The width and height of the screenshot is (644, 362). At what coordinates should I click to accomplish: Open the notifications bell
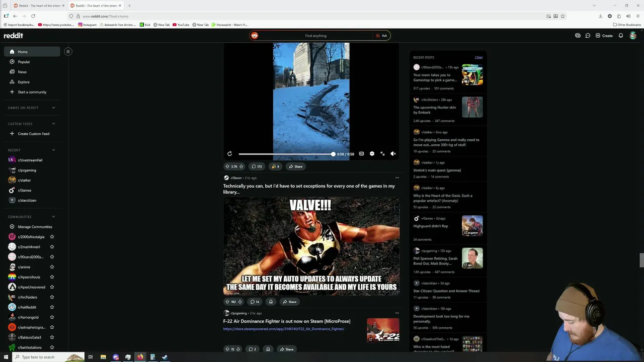[621, 36]
